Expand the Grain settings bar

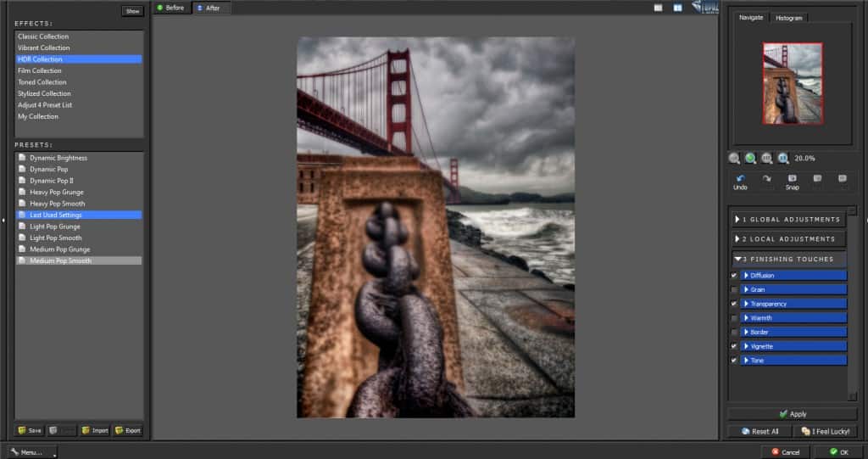pyautogui.click(x=793, y=289)
